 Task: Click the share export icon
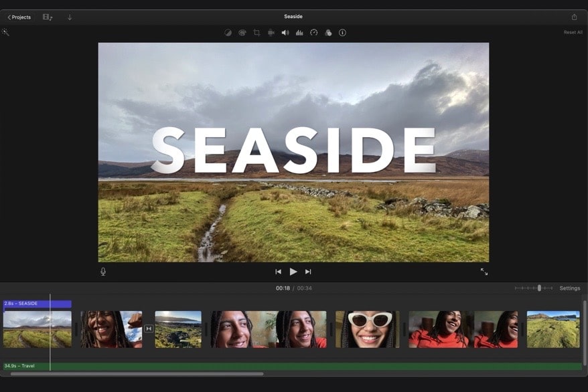574,17
